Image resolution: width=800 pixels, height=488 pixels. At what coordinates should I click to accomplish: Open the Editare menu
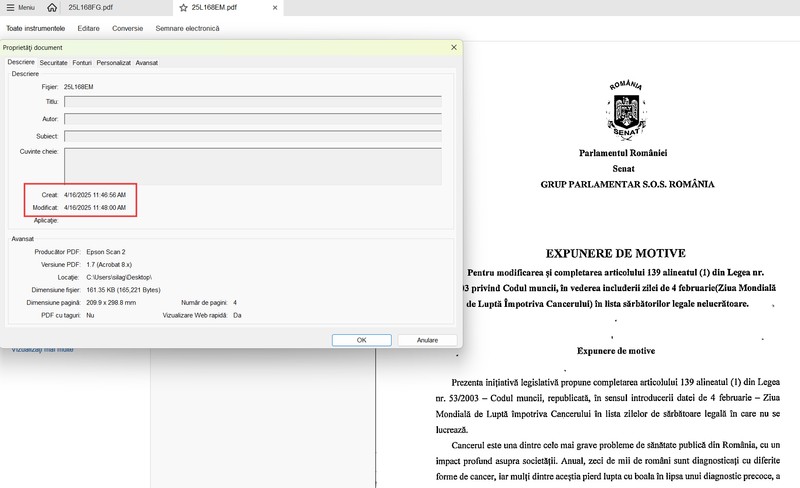[88, 29]
